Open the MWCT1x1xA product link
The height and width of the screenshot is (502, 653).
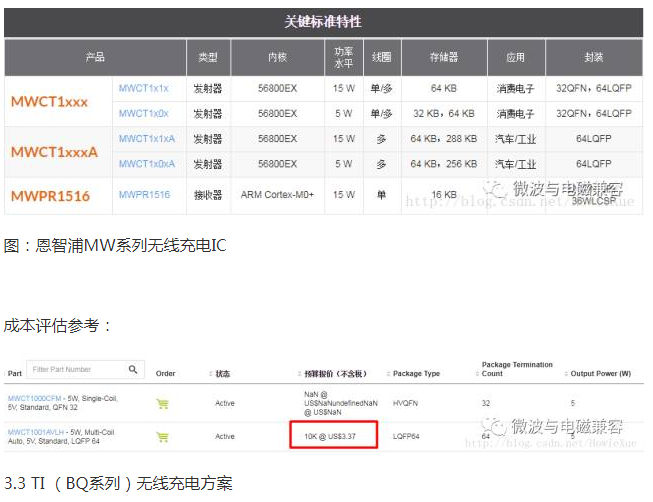tap(147, 139)
